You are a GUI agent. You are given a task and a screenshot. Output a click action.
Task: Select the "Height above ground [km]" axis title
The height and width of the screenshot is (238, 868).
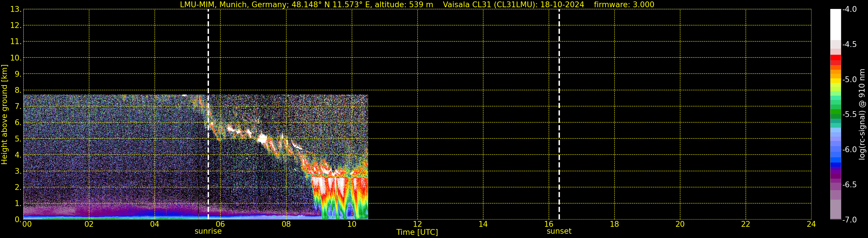click(x=4, y=114)
